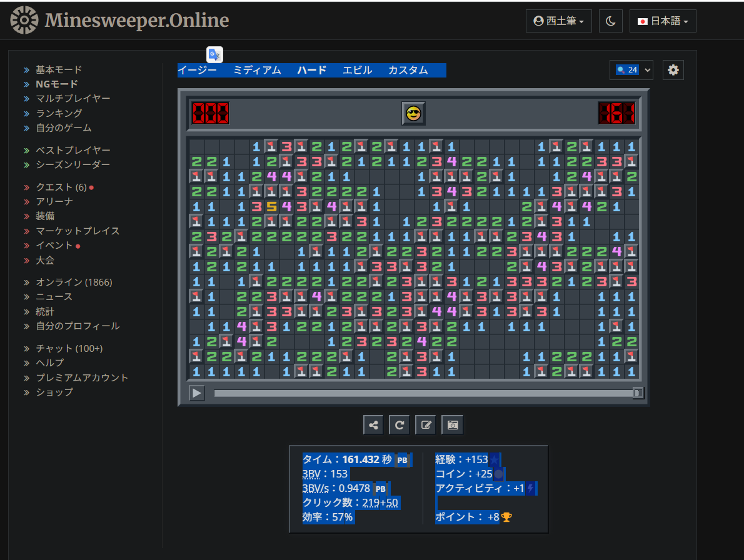Viewport: 744px width, 560px height.
Task: Open ランキング in the sidebar
Action: [x=59, y=113]
